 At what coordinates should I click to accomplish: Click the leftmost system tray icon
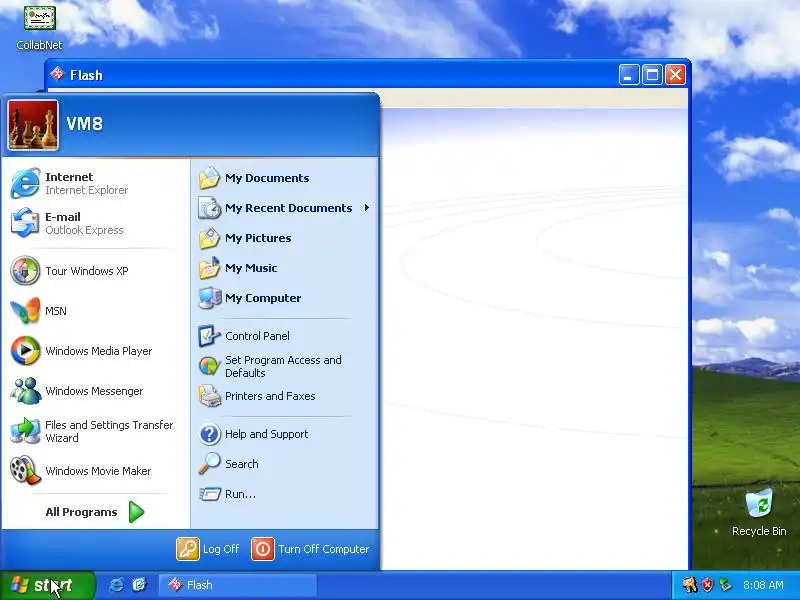click(690, 585)
